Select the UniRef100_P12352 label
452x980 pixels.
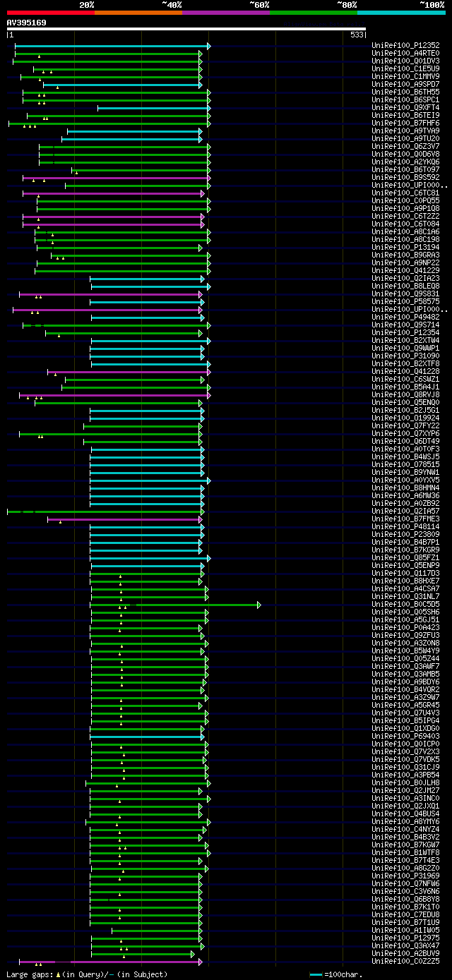pos(405,46)
